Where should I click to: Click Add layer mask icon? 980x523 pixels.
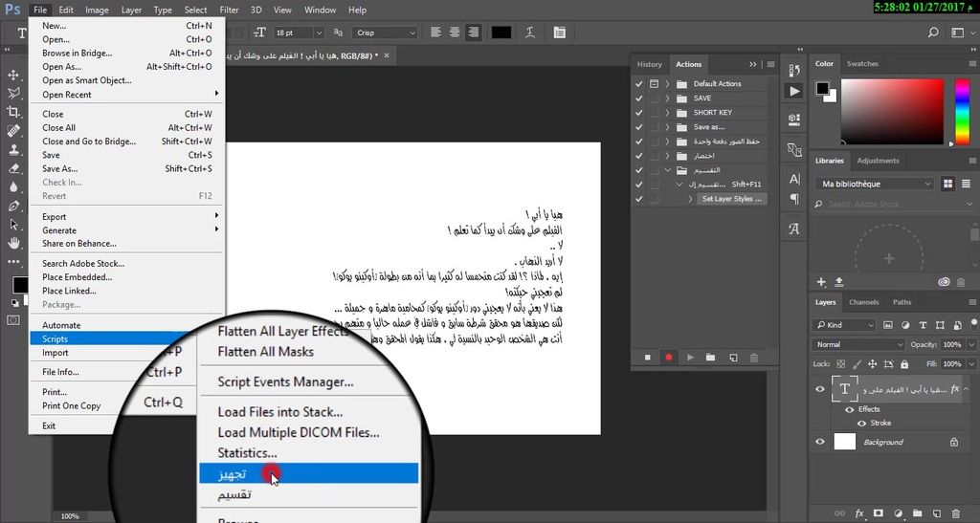(879, 513)
